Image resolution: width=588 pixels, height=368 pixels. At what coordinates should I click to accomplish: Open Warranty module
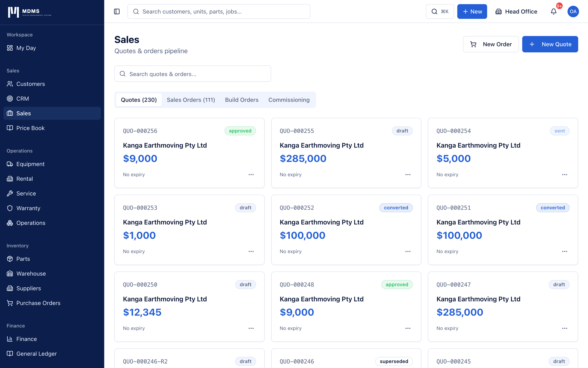click(52, 208)
